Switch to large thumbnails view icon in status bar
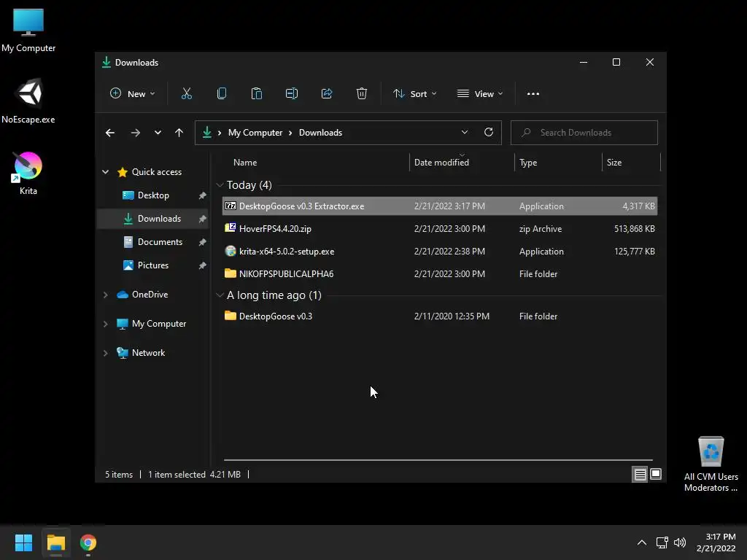 point(656,474)
